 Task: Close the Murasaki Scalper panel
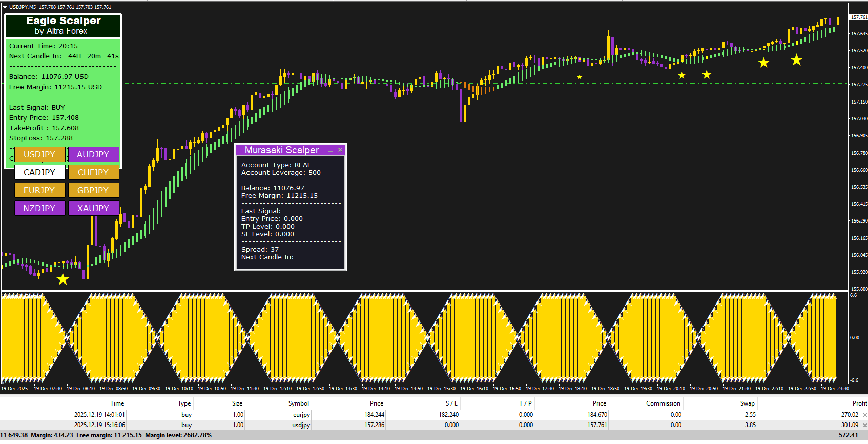[340, 150]
